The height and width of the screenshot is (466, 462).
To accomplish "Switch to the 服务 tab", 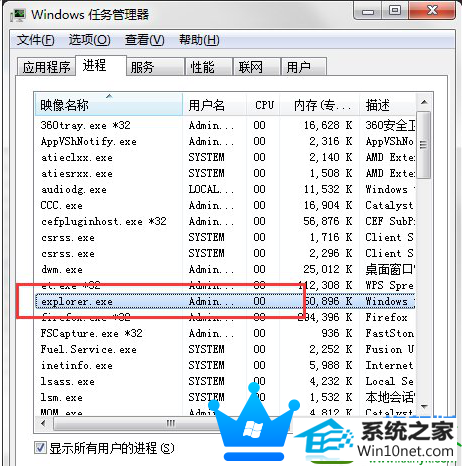I will [155, 67].
